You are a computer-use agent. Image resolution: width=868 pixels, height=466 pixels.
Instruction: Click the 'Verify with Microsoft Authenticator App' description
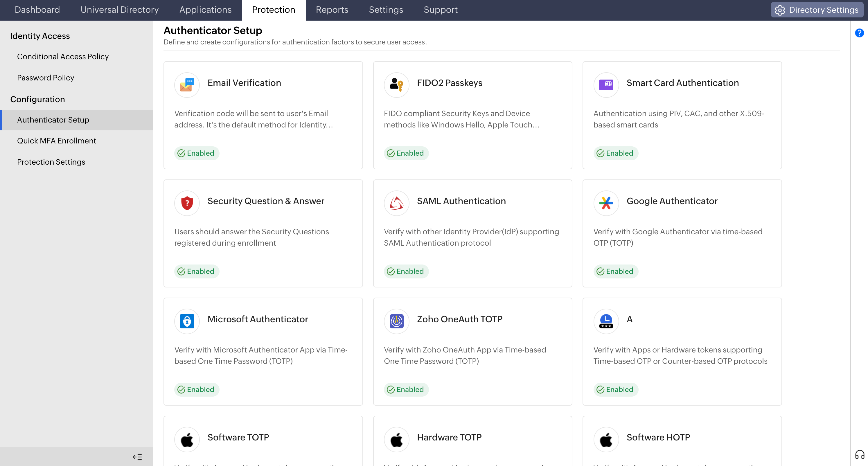(x=261, y=355)
